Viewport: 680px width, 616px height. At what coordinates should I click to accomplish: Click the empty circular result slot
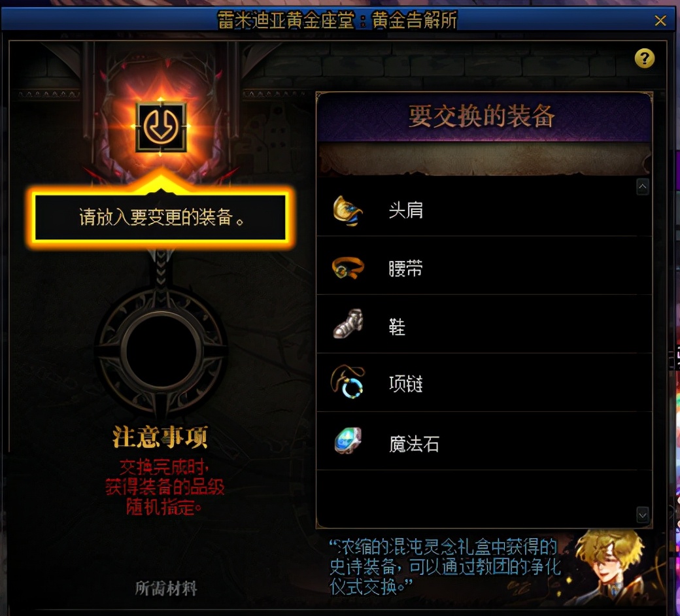pyautogui.click(x=161, y=351)
